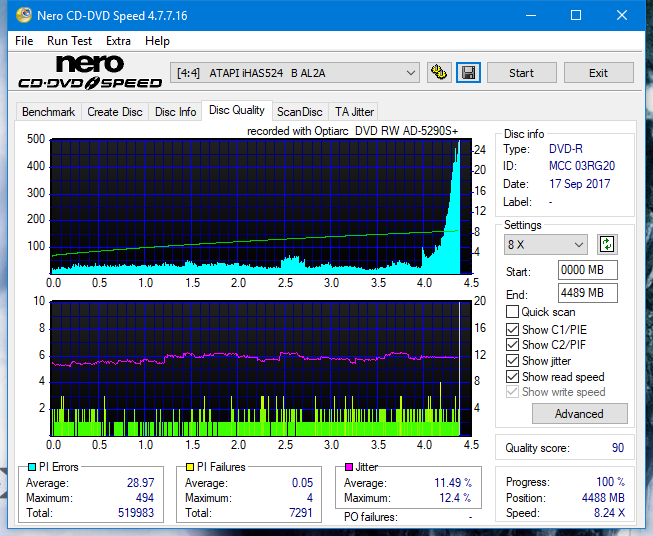The height and width of the screenshot is (536, 653).
Task: Switch to the Benchmark tab
Action: click(x=49, y=112)
